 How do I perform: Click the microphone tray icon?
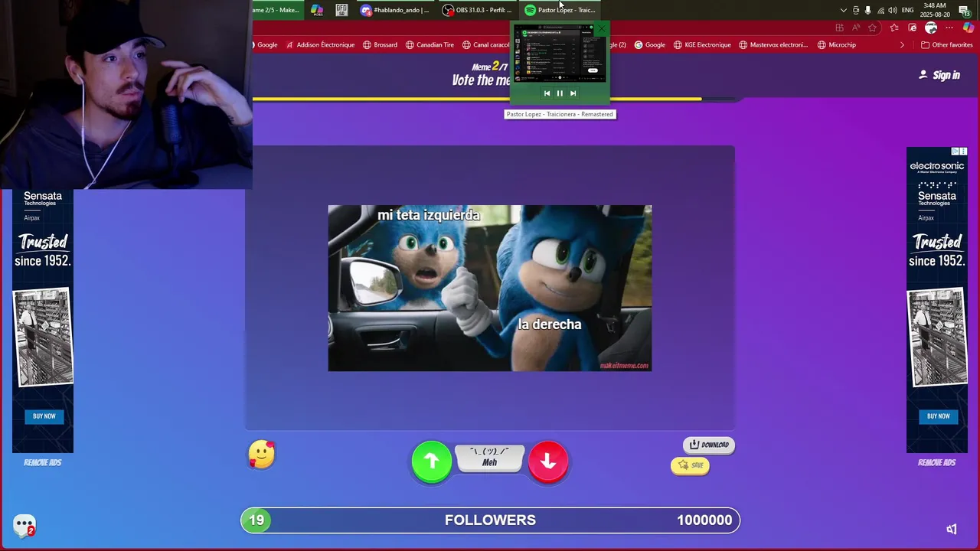(x=868, y=10)
